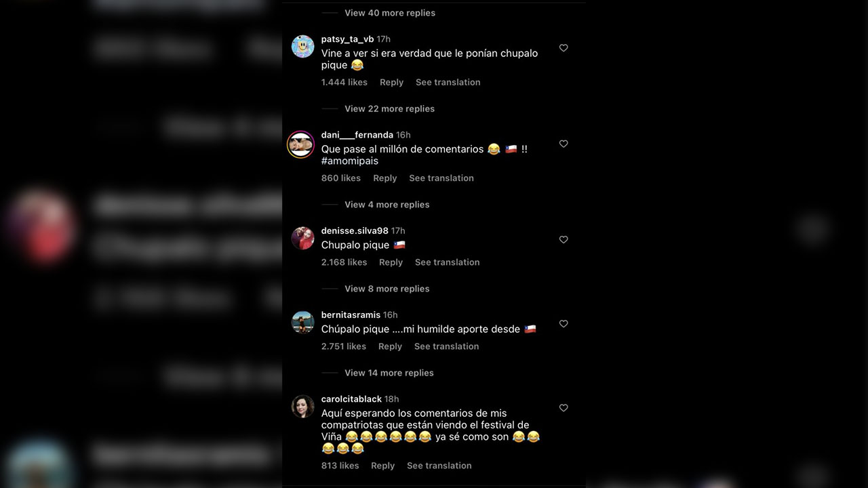868x488 pixels.
Task: Expand View 22 more replies
Action: 389,108
